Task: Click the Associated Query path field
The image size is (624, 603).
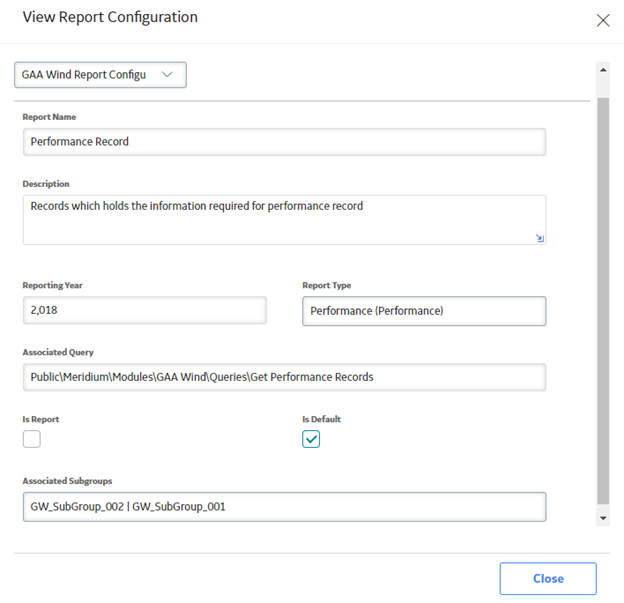Action: [x=284, y=377]
